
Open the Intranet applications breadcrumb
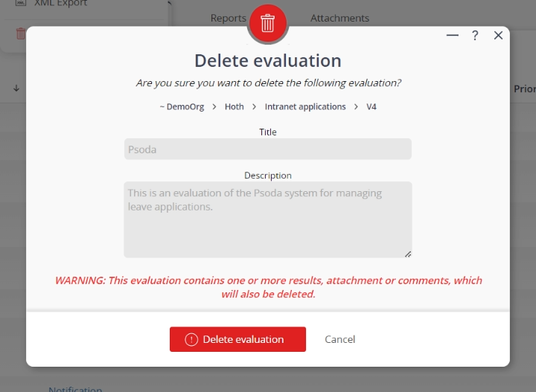pos(305,106)
